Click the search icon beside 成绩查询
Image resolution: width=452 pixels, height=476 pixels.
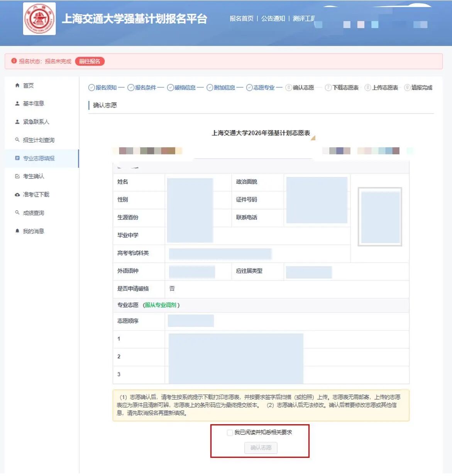click(17, 212)
